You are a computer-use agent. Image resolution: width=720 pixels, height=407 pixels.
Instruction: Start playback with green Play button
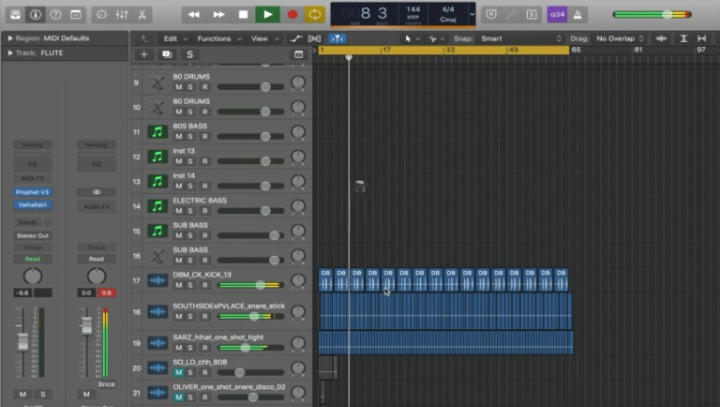[268, 15]
